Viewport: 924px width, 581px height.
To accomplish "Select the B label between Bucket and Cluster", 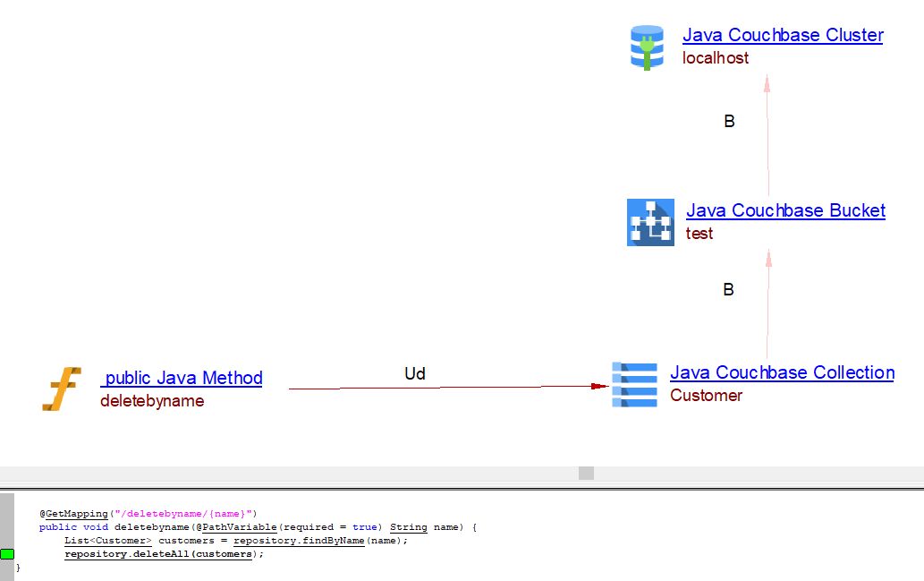I will (x=729, y=122).
